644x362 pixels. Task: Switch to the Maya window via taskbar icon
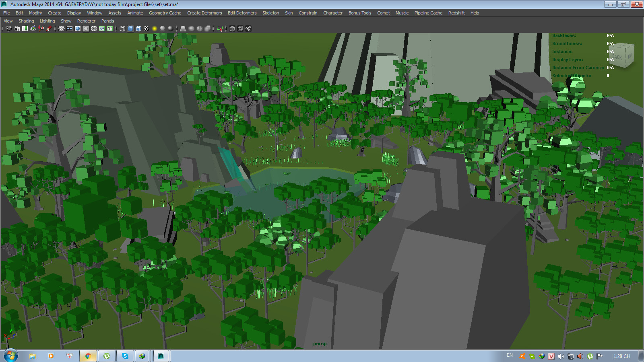[161, 356]
